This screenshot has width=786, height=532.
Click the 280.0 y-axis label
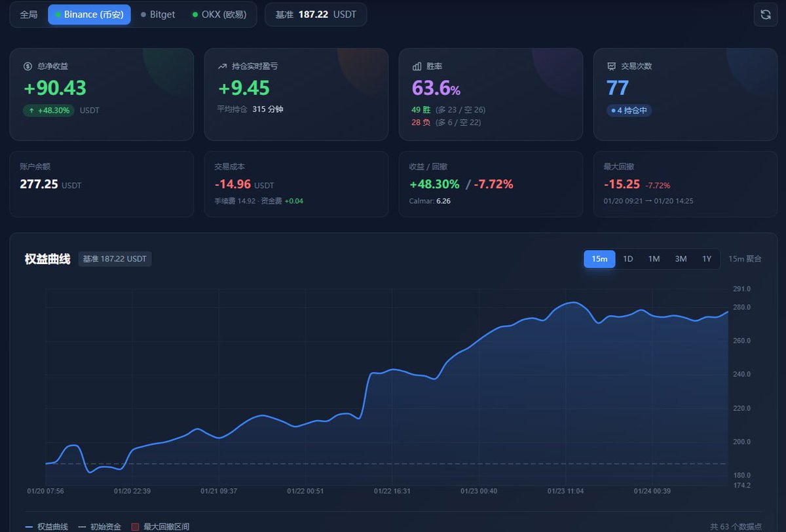coord(742,307)
